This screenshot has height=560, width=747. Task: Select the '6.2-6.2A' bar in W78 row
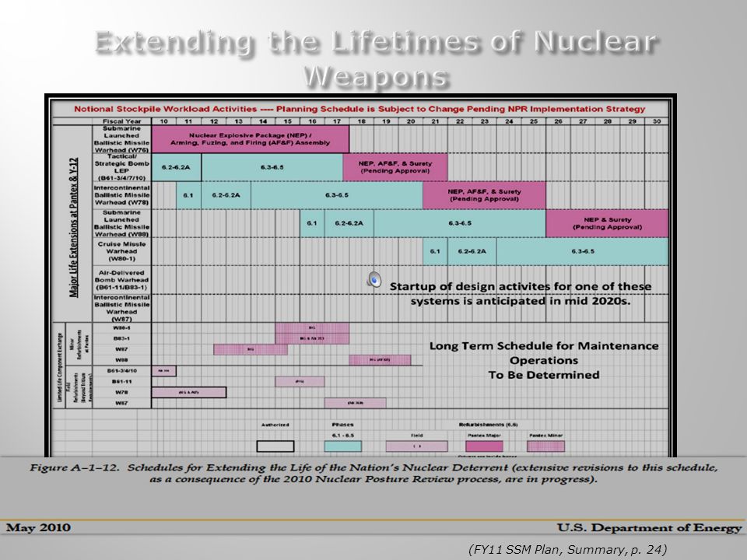click(x=226, y=195)
